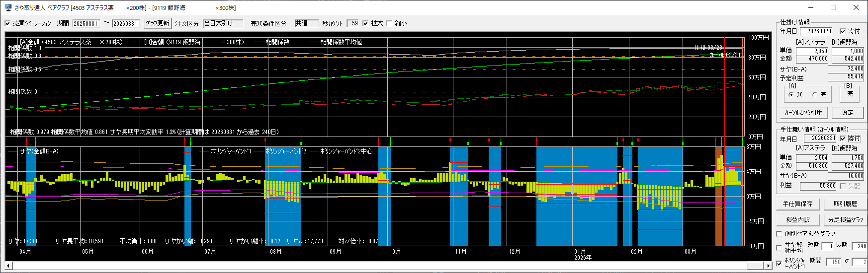Select the 売 radio button for [A]
Viewport: 868px width, 273px height.
(815, 94)
